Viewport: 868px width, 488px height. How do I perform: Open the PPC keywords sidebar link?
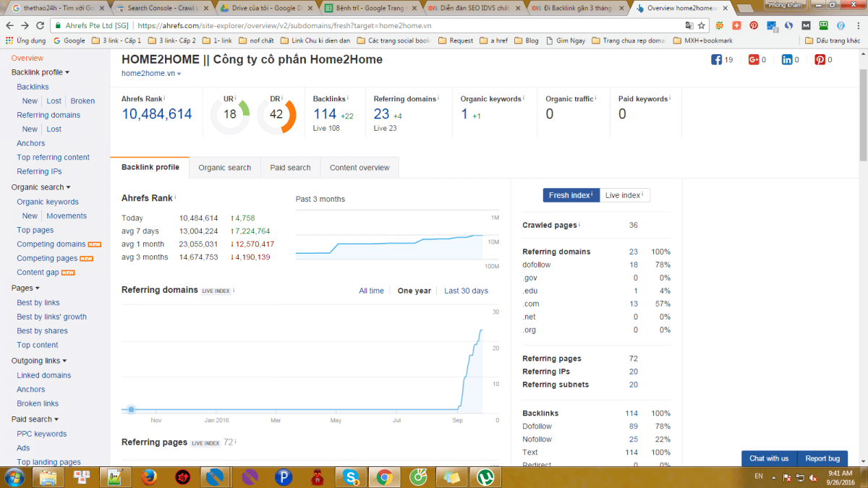[42, 434]
